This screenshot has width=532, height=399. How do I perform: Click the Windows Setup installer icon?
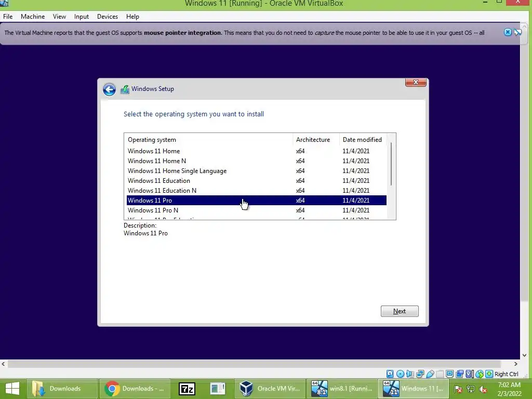coord(125,89)
